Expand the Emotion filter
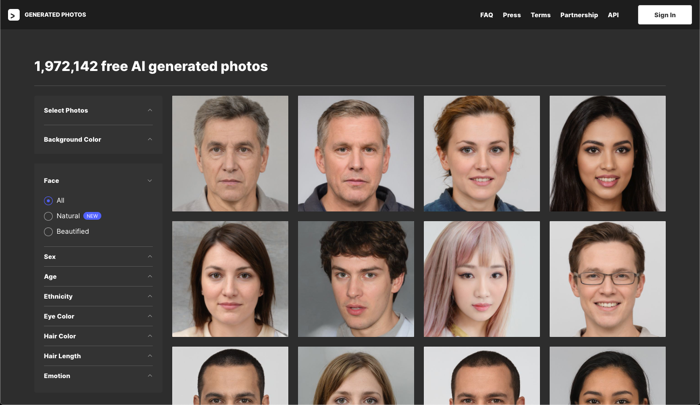 [x=98, y=376]
